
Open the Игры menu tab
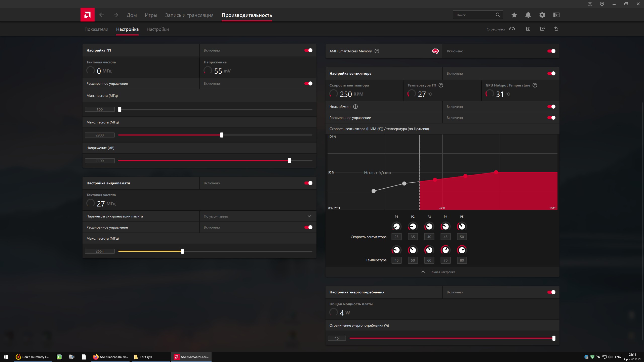[151, 15]
